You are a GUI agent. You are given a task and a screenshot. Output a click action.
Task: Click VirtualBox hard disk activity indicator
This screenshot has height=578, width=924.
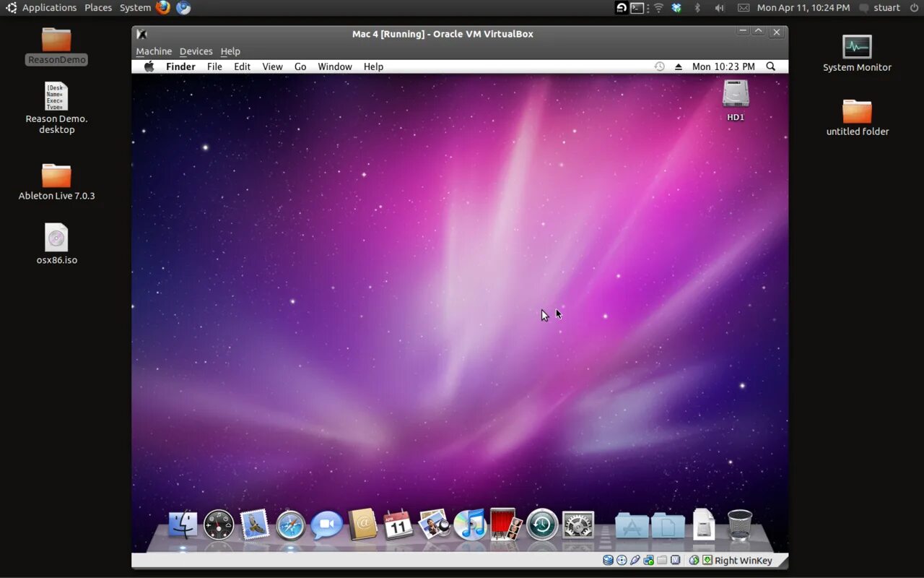(608, 561)
